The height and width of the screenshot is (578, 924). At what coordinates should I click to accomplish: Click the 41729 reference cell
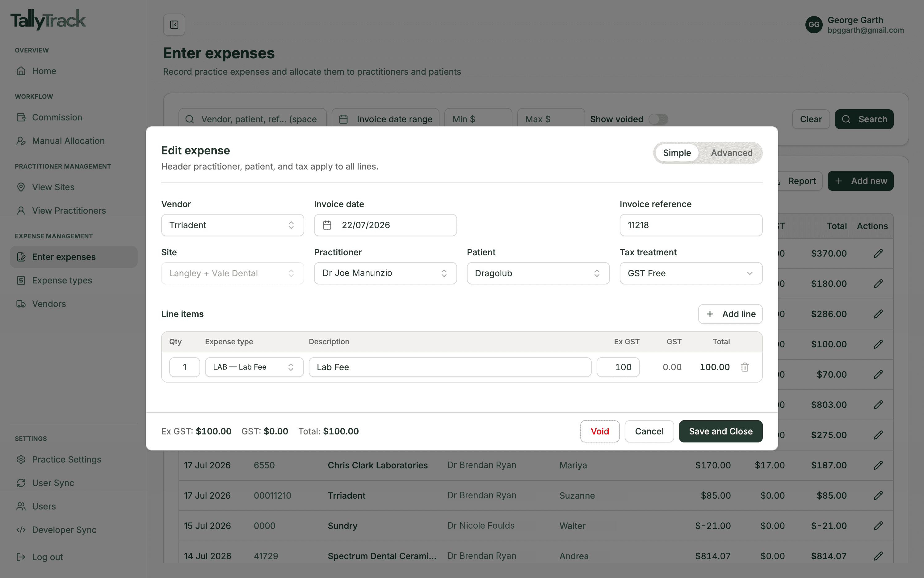266,556
